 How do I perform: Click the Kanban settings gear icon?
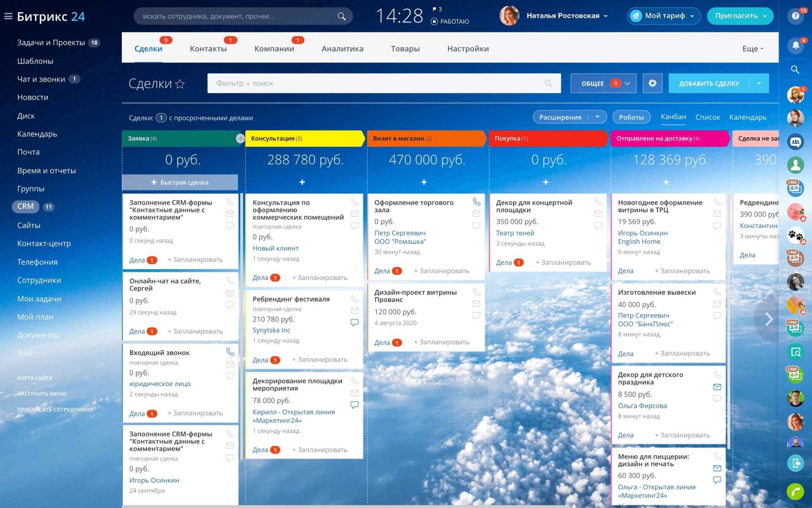(652, 83)
